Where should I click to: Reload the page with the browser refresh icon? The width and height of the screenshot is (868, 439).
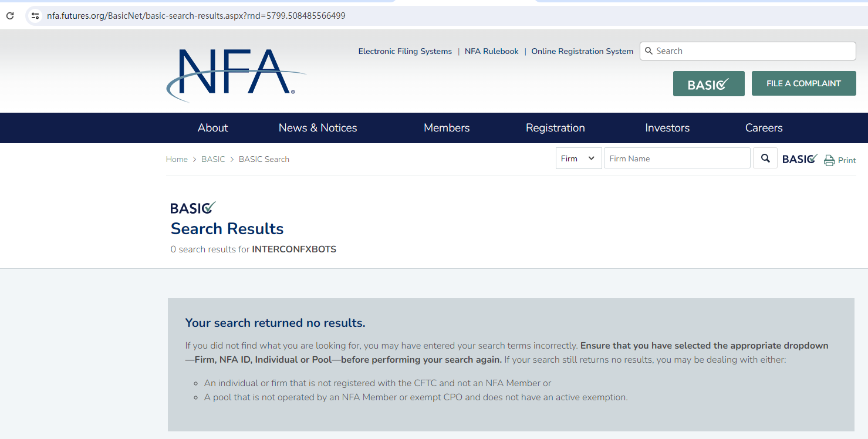(10, 16)
